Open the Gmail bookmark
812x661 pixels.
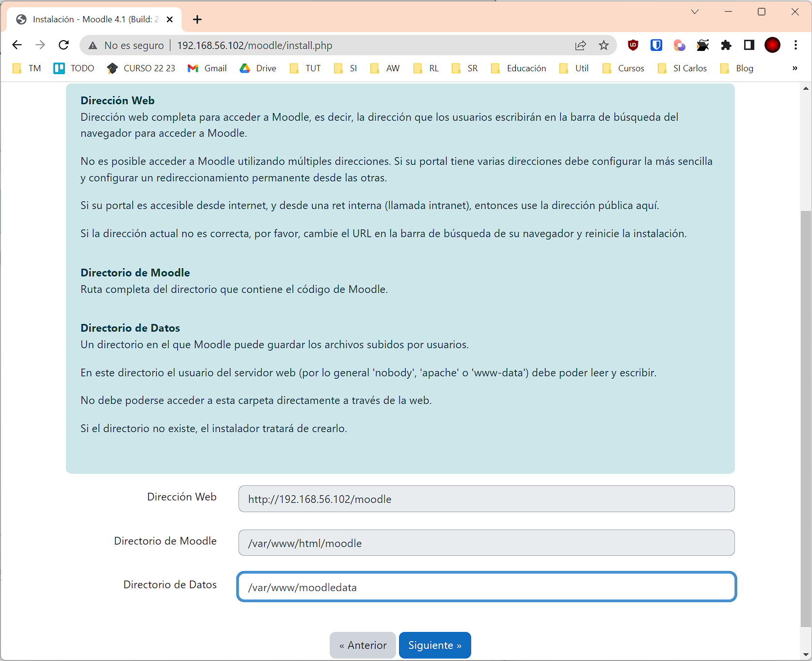click(207, 68)
